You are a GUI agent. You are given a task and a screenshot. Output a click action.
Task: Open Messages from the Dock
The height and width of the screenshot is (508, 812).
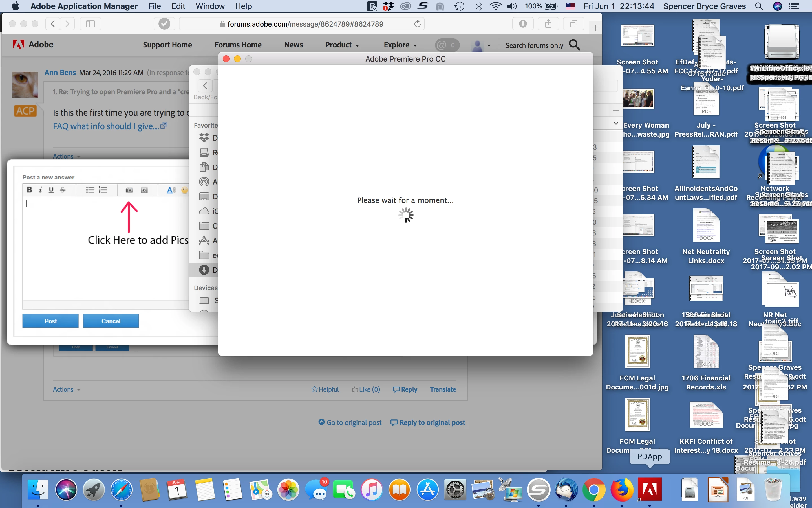click(316, 490)
